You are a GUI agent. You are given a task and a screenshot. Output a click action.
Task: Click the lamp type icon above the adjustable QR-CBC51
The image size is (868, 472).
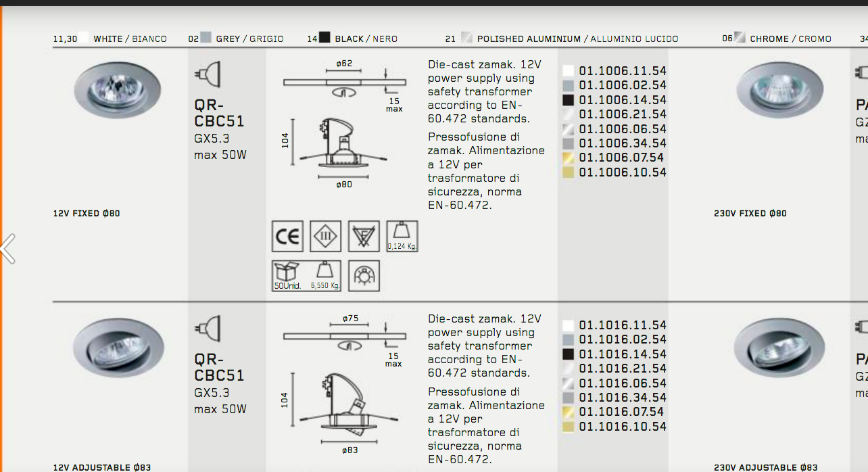208,328
